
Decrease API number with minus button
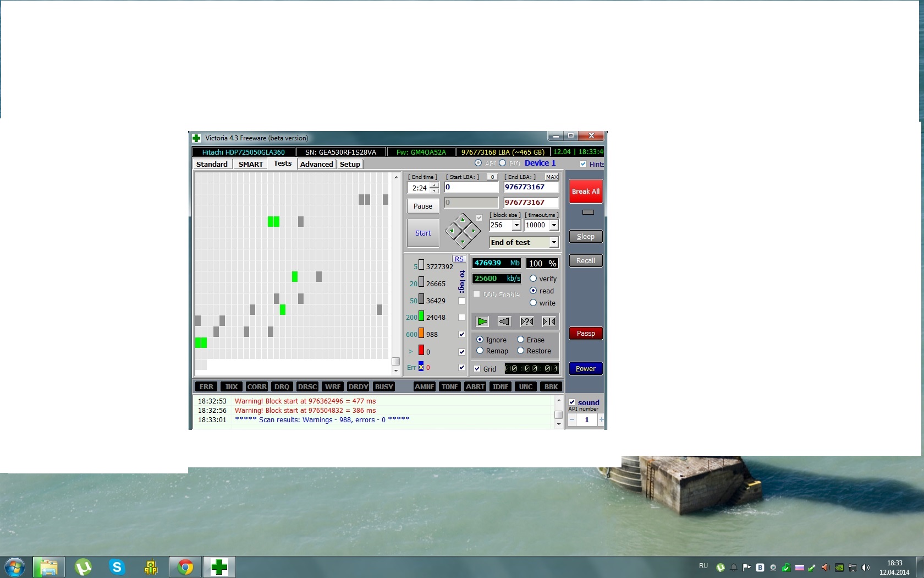(572, 420)
